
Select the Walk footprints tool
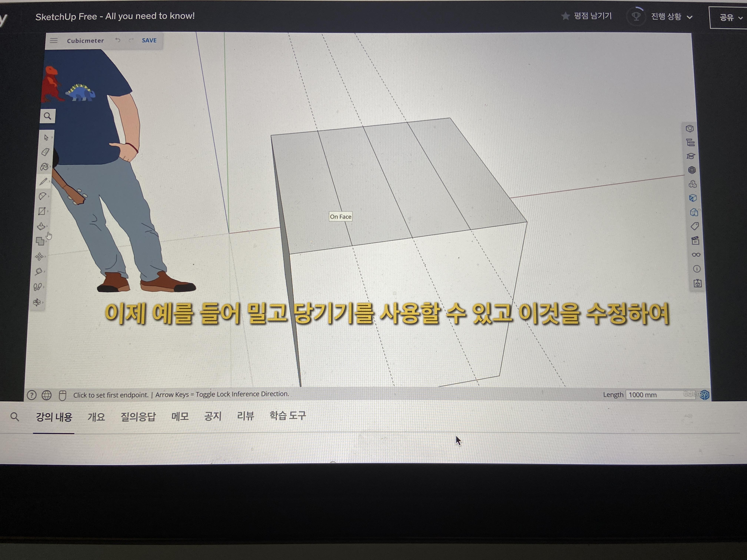pyautogui.click(x=37, y=287)
